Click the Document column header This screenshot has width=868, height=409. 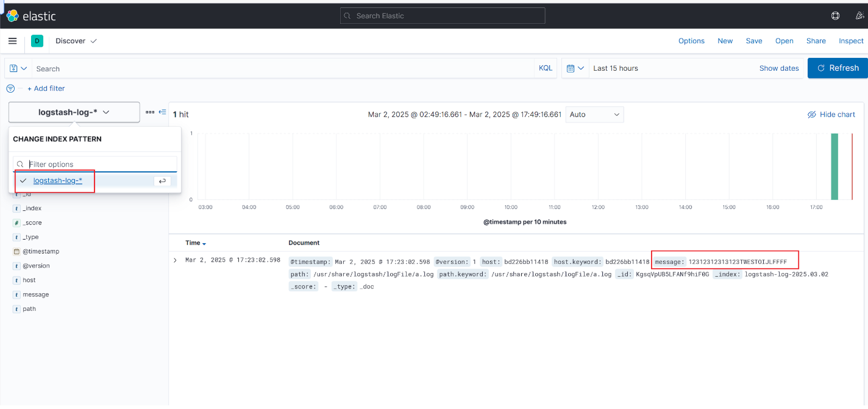(x=304, y=243)
